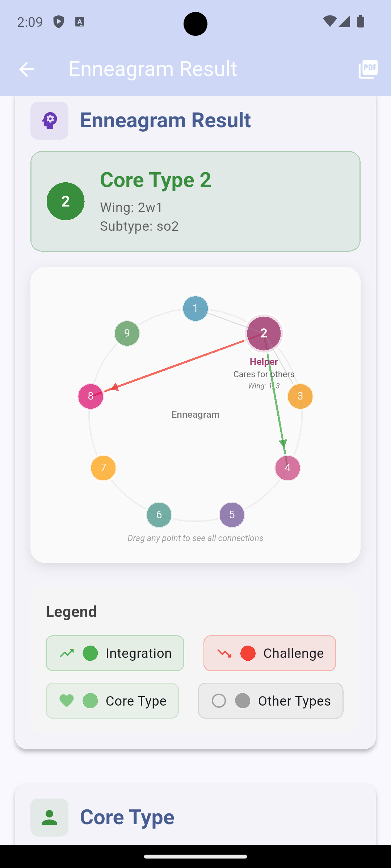This screenshot has width=391, height=868.
Task: Select node 4 on the Enneagram circle
Action: (287, 468)
